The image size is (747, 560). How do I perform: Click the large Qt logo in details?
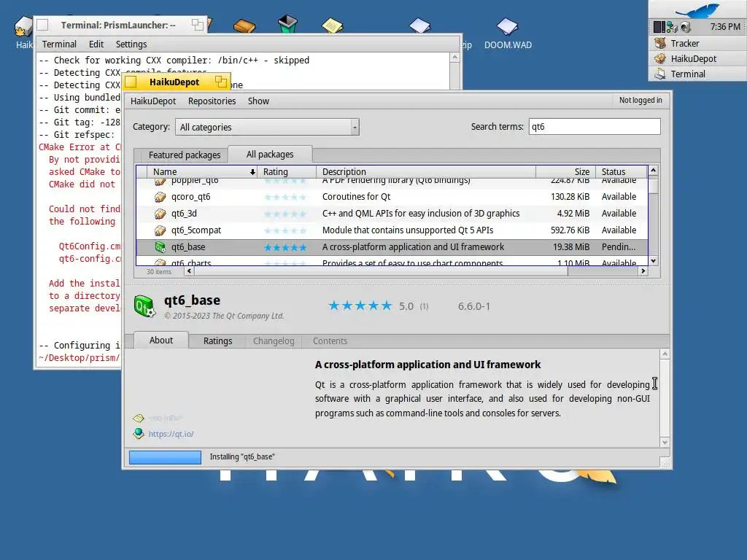144,306
